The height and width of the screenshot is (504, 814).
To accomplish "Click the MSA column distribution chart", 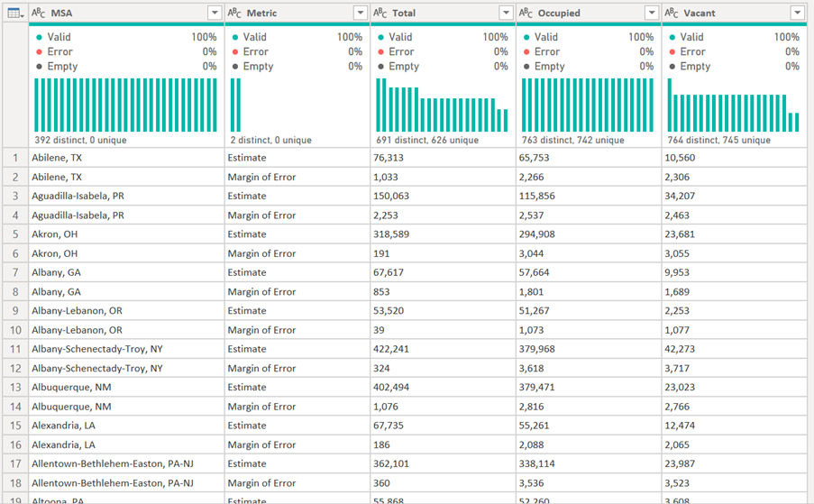I will click(125, 105).
